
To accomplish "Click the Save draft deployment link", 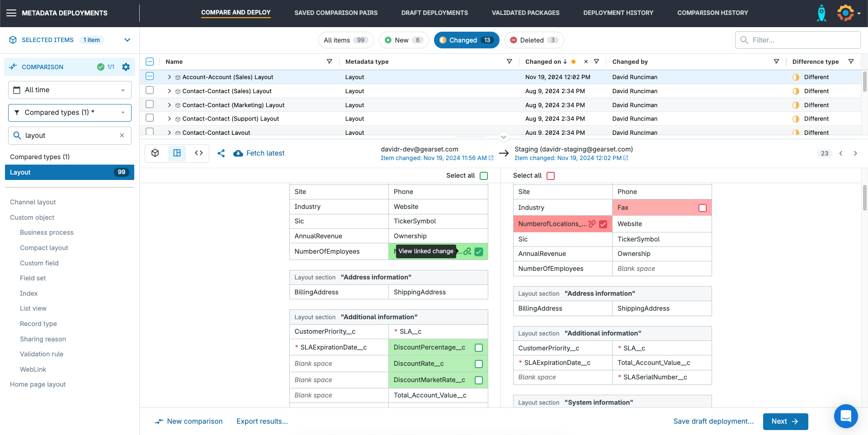I will tap(713, 421).
